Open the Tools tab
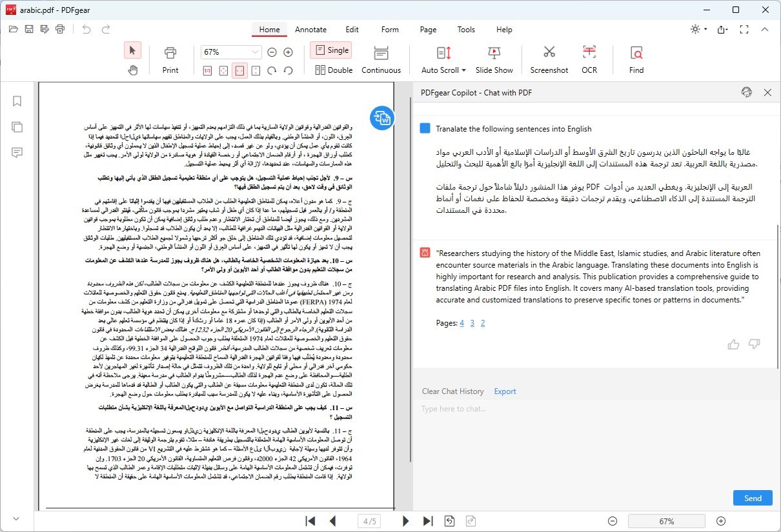Viewport: 781px width, 532px height. (x=466, y=29)
